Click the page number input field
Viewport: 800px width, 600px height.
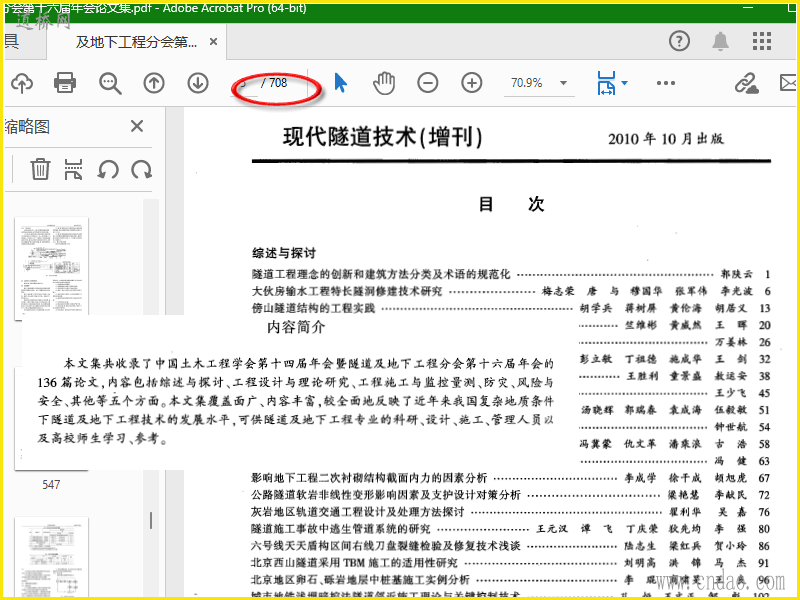[245, 83]
